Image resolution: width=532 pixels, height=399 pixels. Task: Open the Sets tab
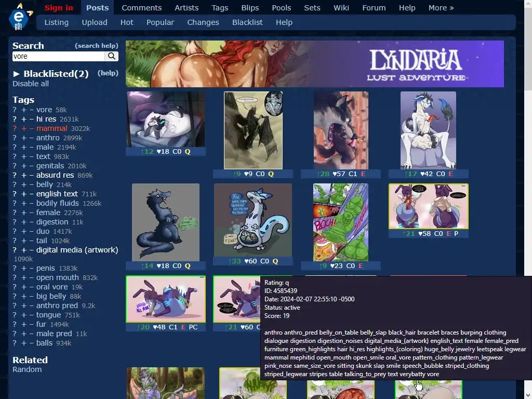pyautogui.click(x=312, y=8)
